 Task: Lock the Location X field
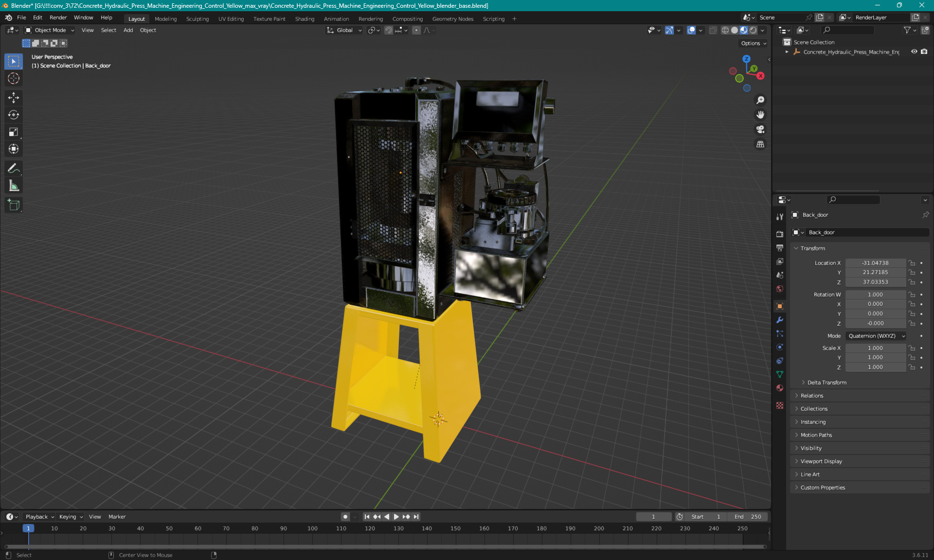[x=912, y=263]
